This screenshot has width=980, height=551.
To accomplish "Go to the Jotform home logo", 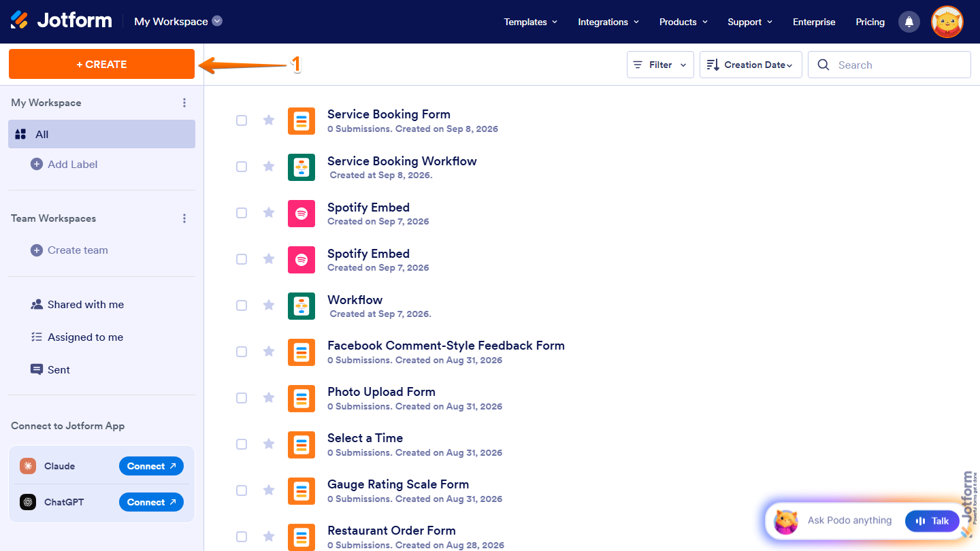I will (x=61, y=20).
